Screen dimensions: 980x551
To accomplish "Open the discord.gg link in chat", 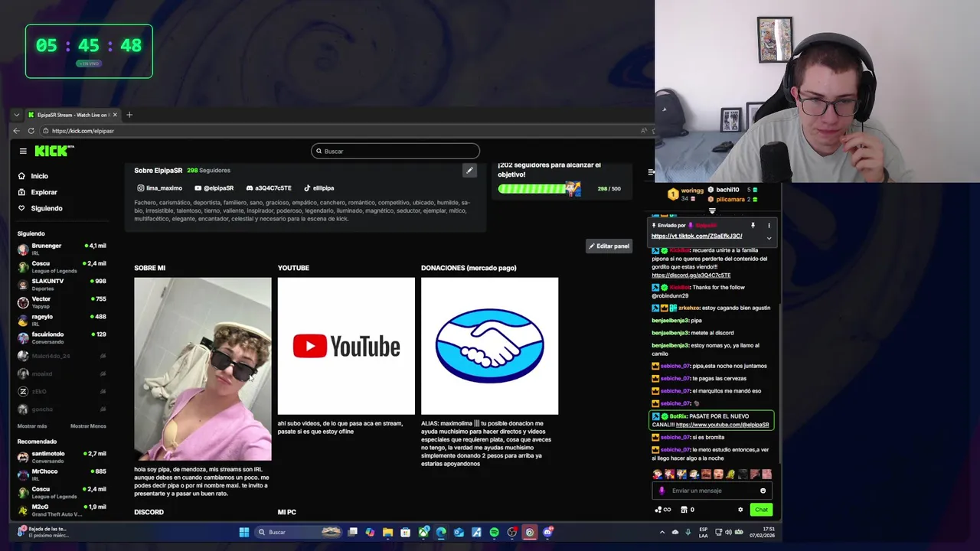I will coord(691,275).
